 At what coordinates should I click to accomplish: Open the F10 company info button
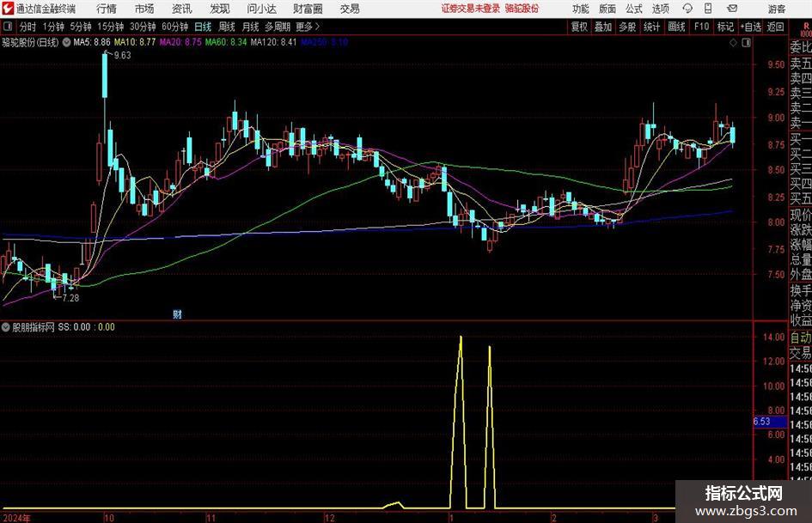[702, 27]
